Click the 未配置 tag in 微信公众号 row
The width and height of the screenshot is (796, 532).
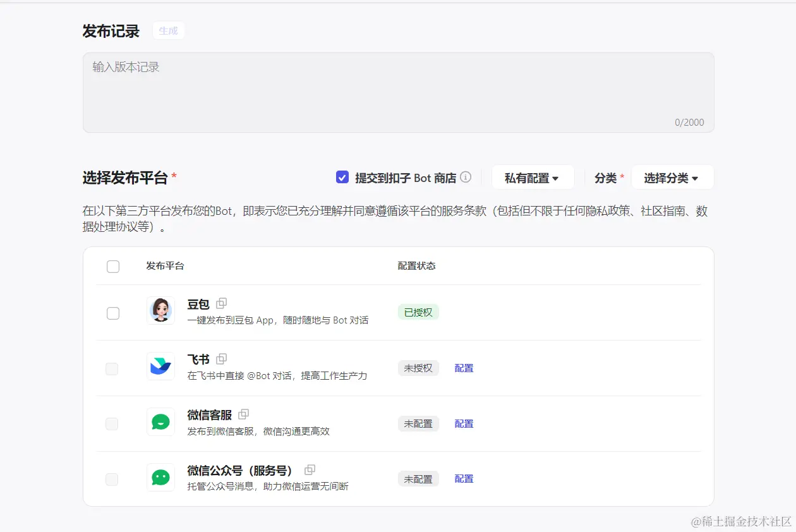(418, 479)
